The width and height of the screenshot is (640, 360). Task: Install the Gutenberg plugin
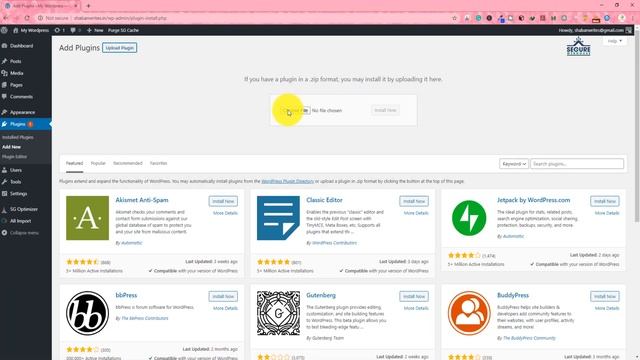[x=414, y=296]
